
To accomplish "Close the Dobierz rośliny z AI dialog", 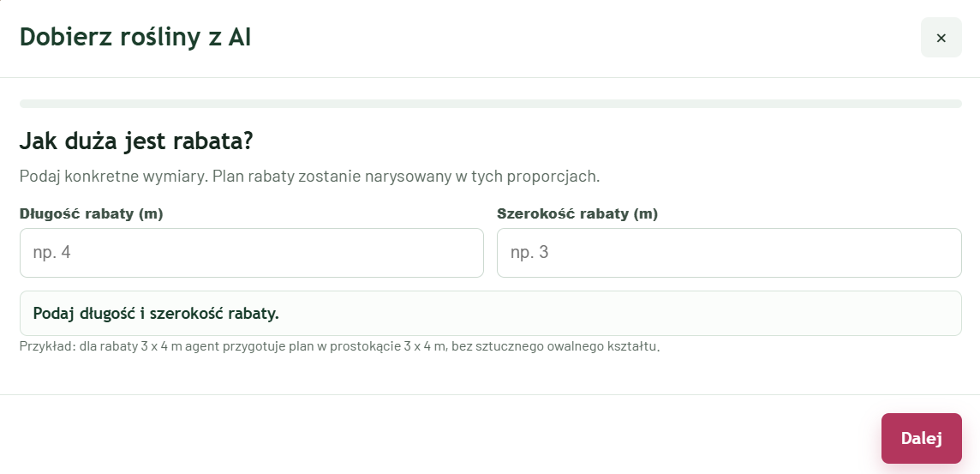I will 941,38.
